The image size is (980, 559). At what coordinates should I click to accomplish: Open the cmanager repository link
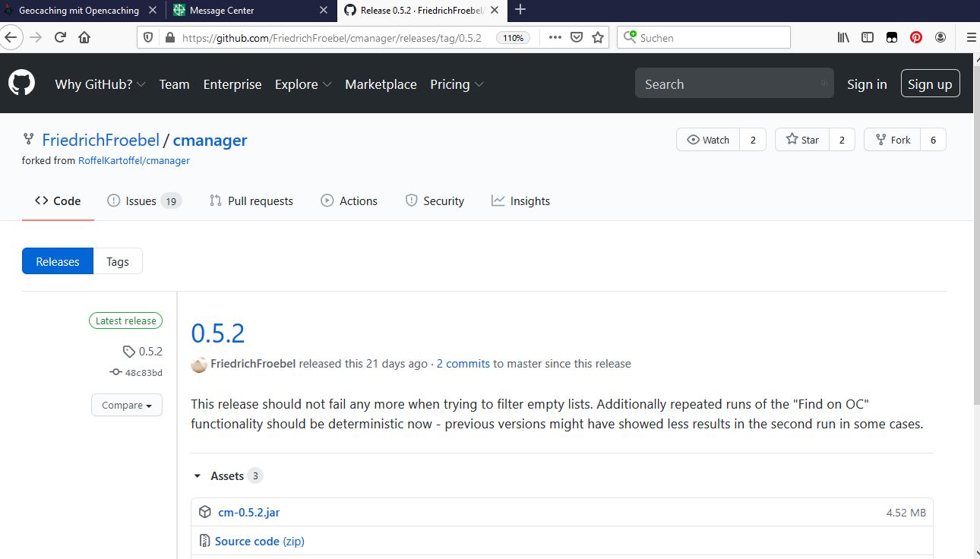[210, 140]
